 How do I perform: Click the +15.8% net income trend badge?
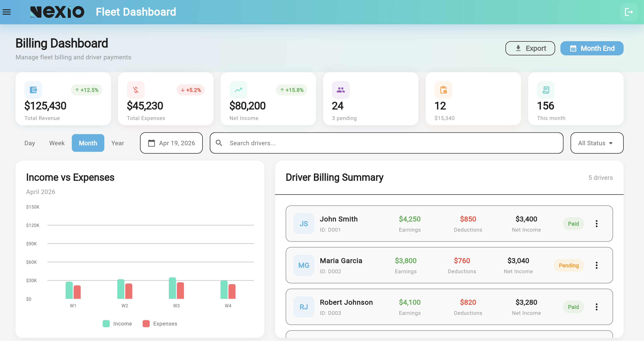click(x=291, y=90)
